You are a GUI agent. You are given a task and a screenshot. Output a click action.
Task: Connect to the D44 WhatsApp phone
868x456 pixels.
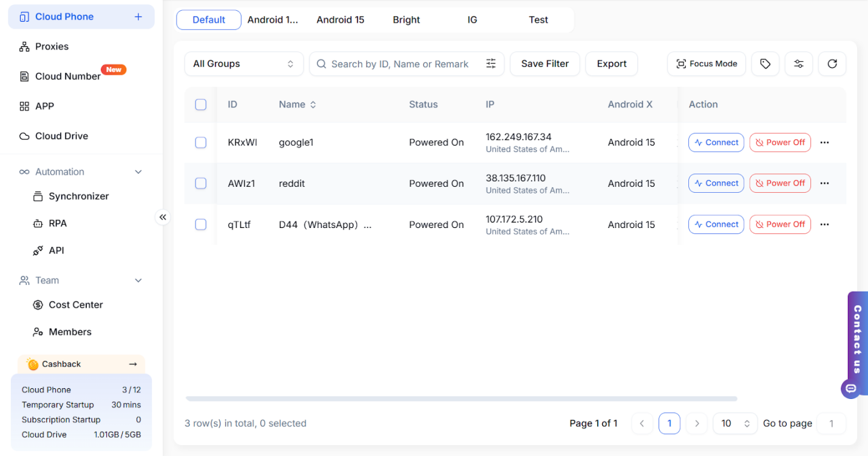716,224
